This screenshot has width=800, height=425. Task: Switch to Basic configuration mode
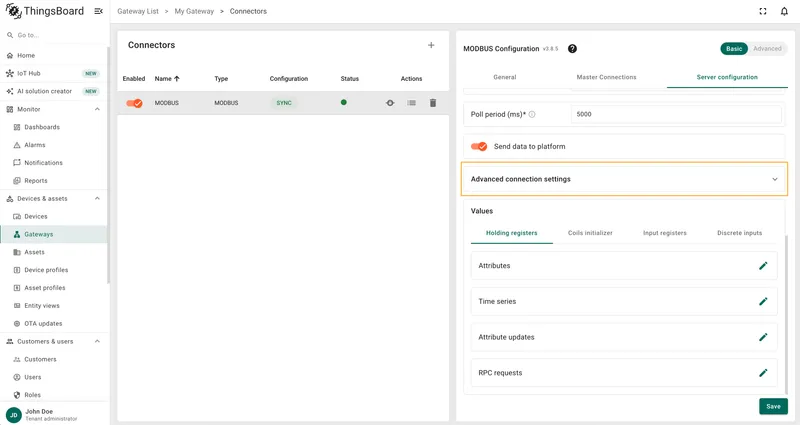tap(734, 48)
